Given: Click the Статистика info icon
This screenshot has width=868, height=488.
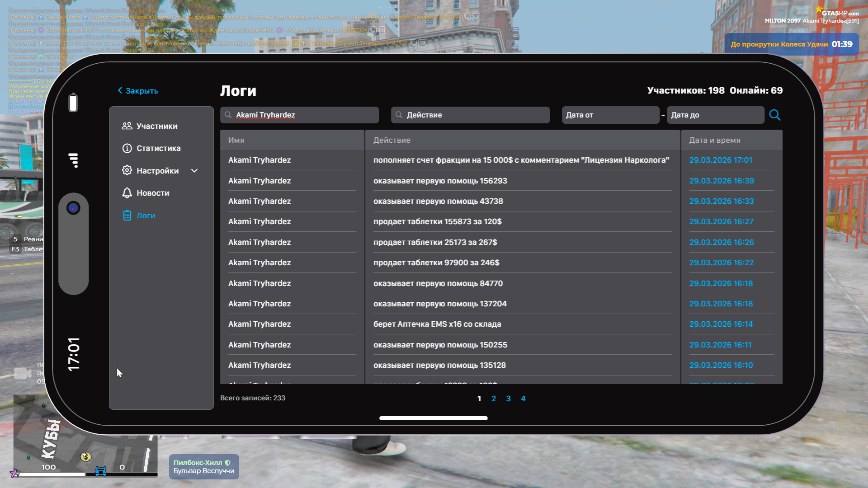Looking at the screenshot, I should pyautogui.click(x=127, y=148).
